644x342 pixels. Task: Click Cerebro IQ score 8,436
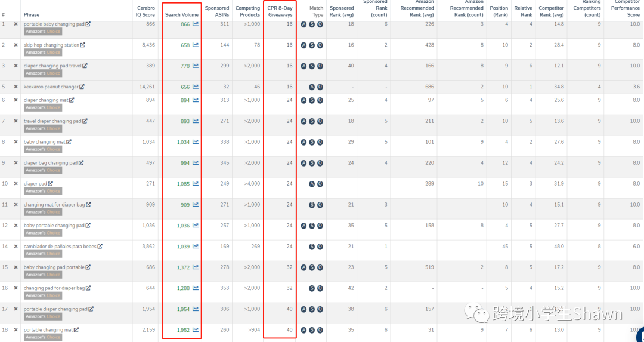click(148, 45)
